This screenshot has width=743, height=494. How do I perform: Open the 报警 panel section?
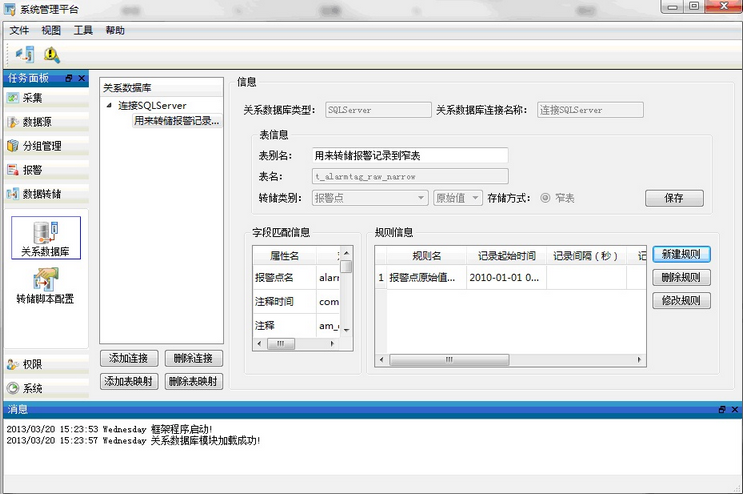pos(46,170)
